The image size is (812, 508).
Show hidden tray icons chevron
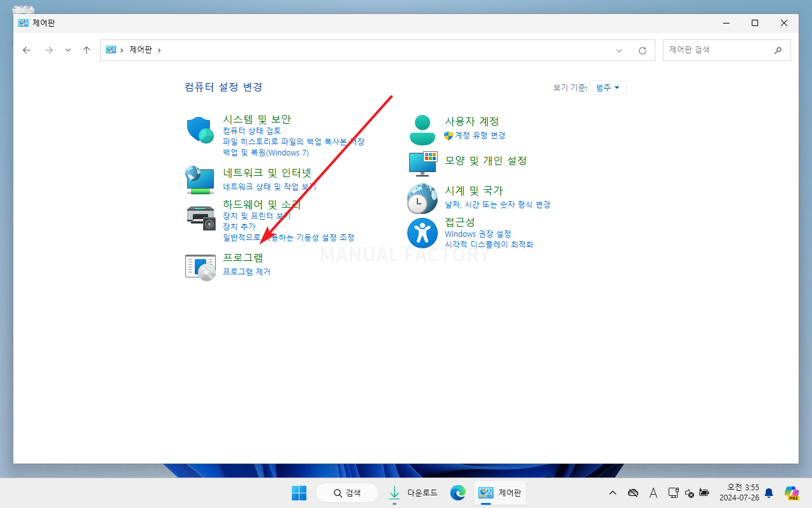[613, 493]
